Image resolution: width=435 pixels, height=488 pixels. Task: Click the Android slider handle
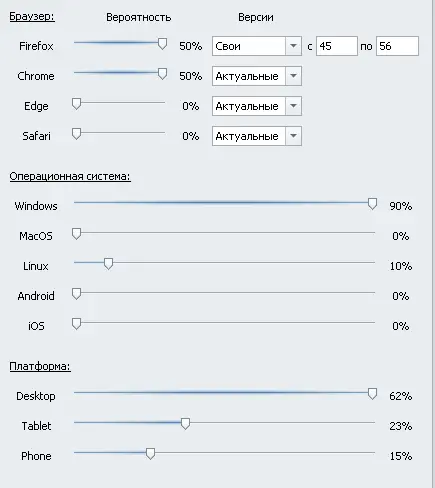click(x=76, y=294)
